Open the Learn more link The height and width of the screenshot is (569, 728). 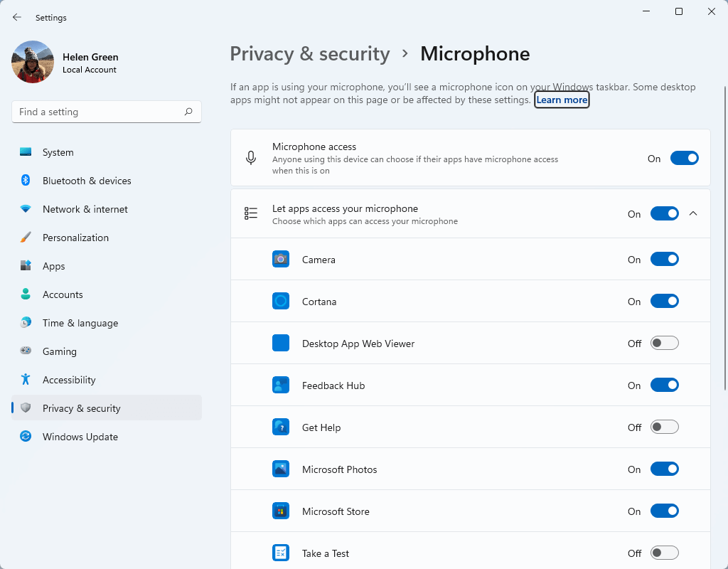[562, 100]
